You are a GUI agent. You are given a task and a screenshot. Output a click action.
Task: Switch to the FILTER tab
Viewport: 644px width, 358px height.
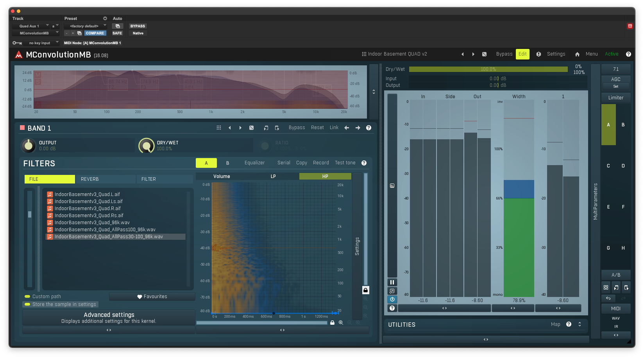click(165, 179)
